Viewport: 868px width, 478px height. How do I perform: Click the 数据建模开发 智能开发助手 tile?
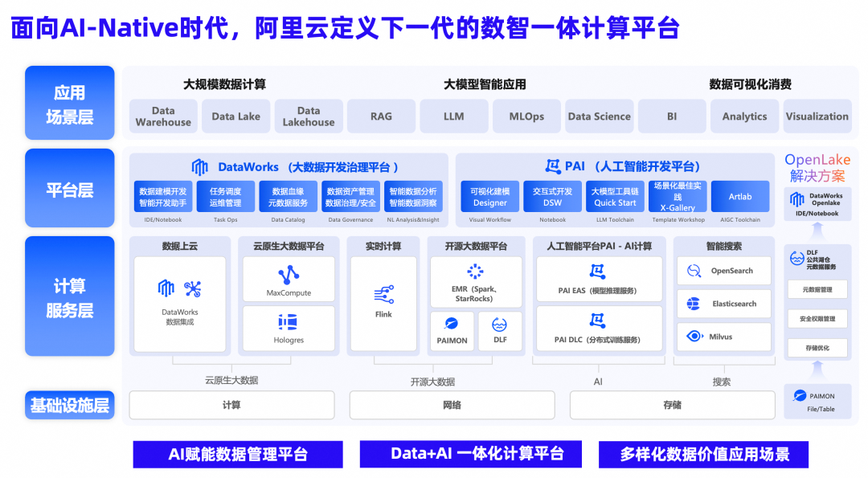click(162, 196)
